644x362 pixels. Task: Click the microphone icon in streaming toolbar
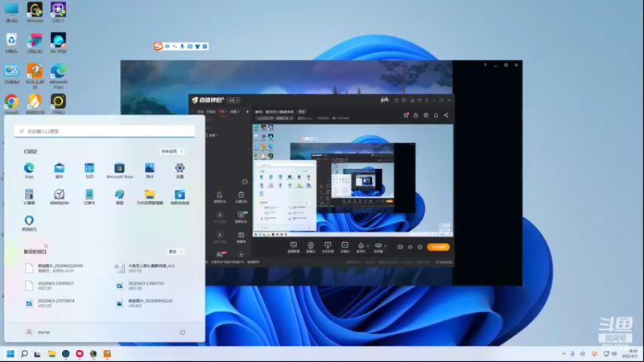(x=361, y=247)
